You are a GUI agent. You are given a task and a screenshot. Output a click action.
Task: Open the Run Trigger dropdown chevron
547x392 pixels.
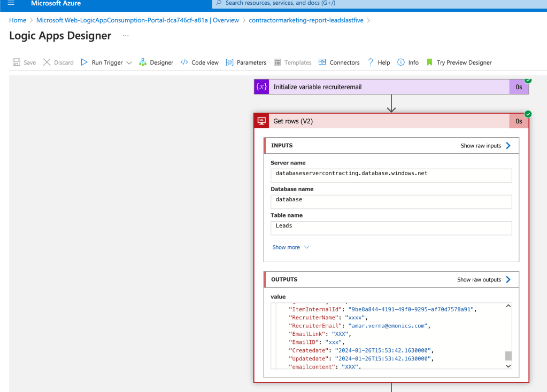click(129, 62)
